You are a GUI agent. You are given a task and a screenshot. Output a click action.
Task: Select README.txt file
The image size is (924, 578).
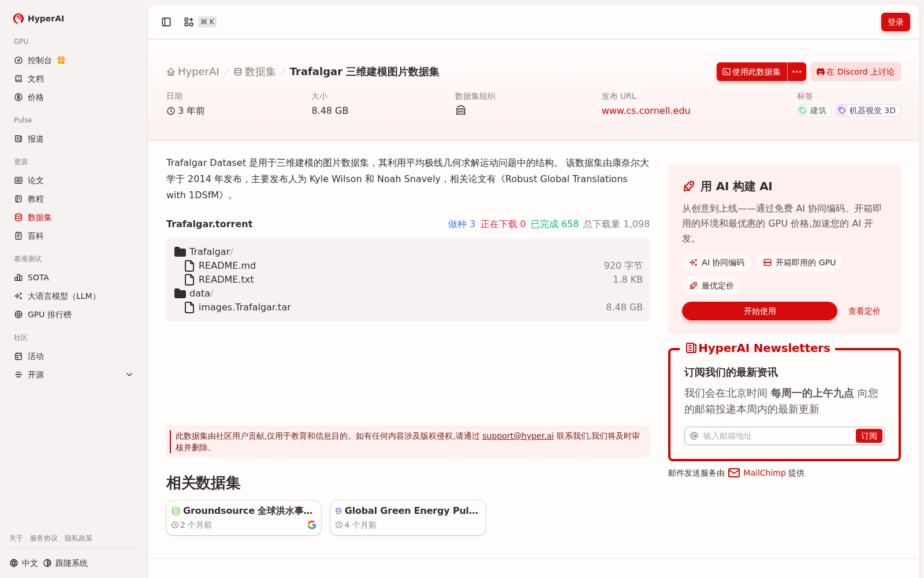click(226, 279)
